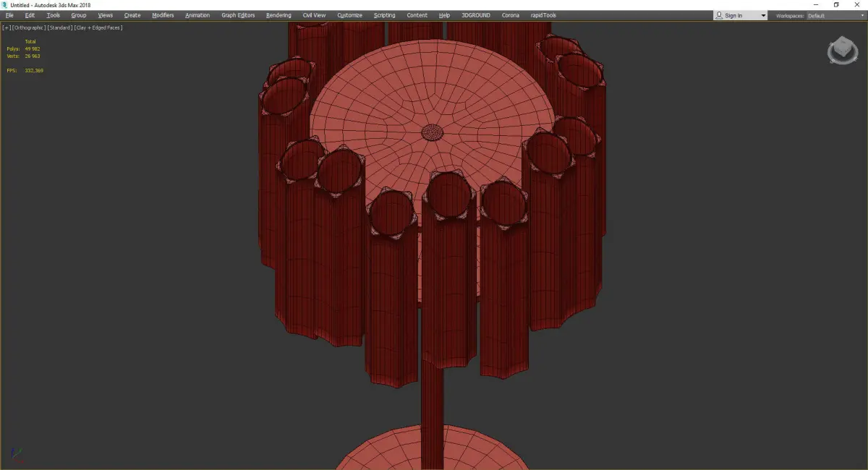Open the Content menu
This screenshot has height=470, width=868.
tap(417, 15)
